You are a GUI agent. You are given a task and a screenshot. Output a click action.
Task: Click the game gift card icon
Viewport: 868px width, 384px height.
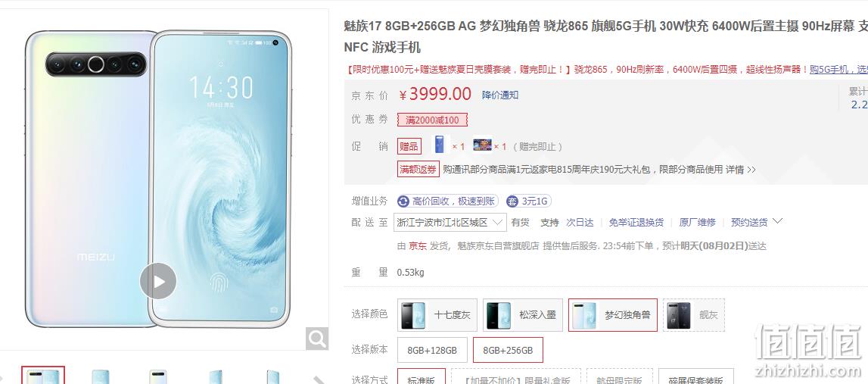pos(482,145)
